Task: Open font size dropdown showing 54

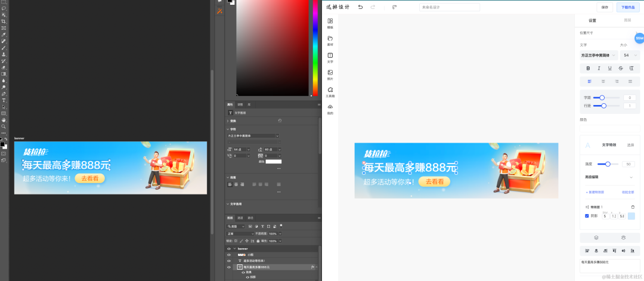Action: pos(630,55)
